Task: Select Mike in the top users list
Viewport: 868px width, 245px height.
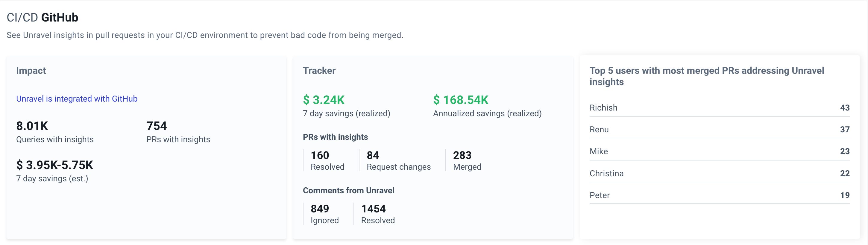Action: [x=598, y=151]
